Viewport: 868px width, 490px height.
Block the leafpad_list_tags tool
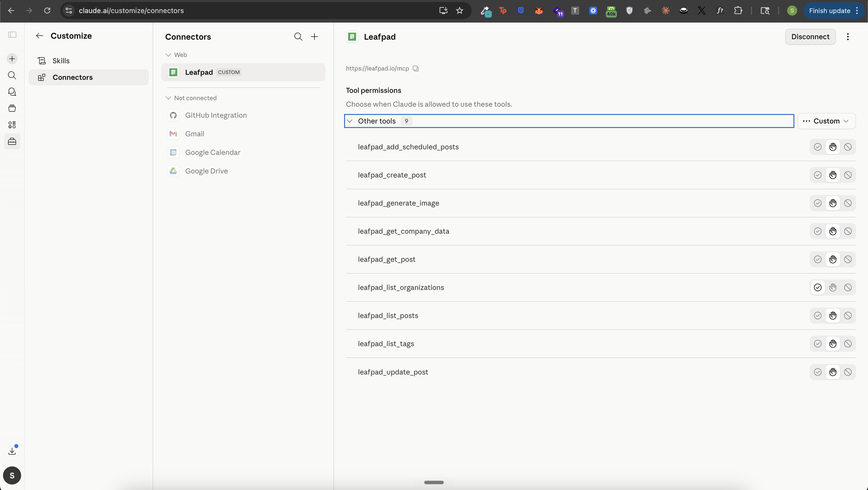point(848,344)
